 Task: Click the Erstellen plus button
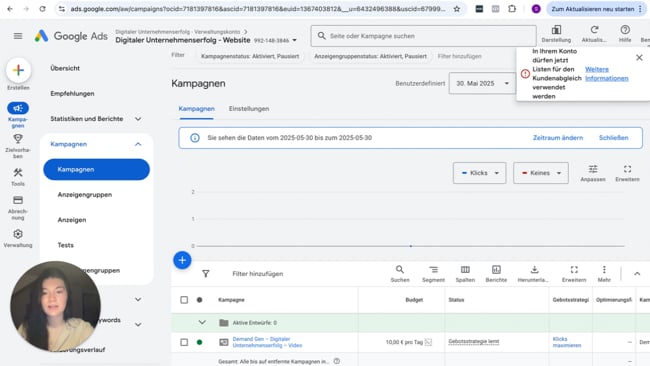click(18, 70)
